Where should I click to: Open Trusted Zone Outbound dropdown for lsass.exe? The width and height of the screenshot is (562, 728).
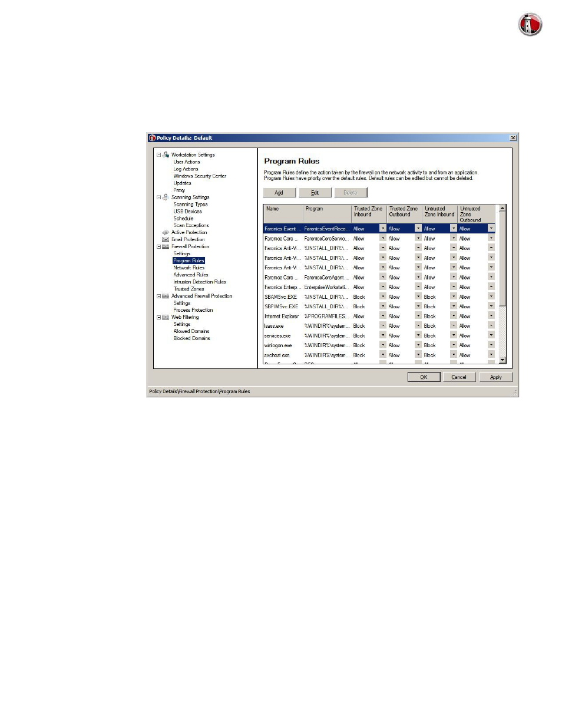point(418,325)
